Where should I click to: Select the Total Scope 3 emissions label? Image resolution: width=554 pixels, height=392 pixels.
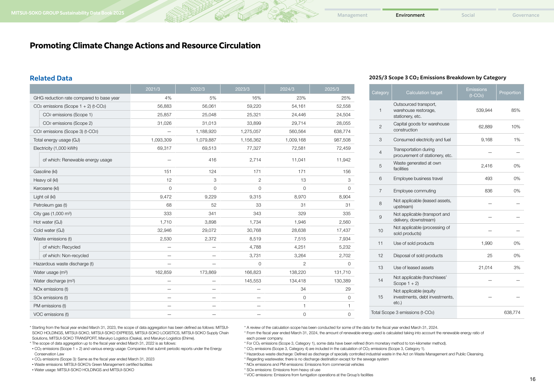point(402,312)
